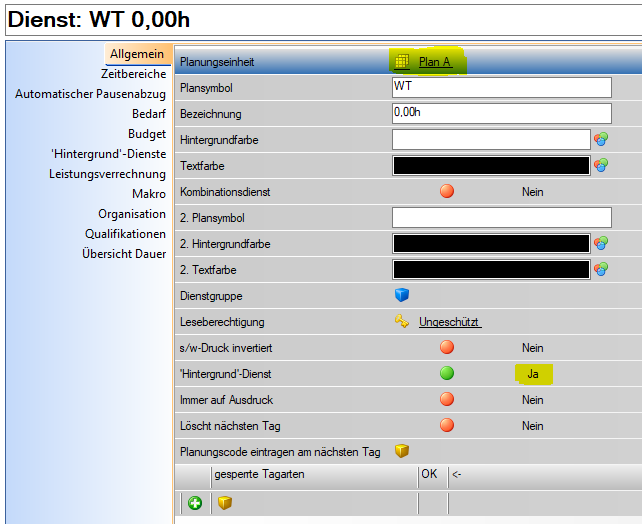Click the Leseberechtigung key icon

pos(401,322)
